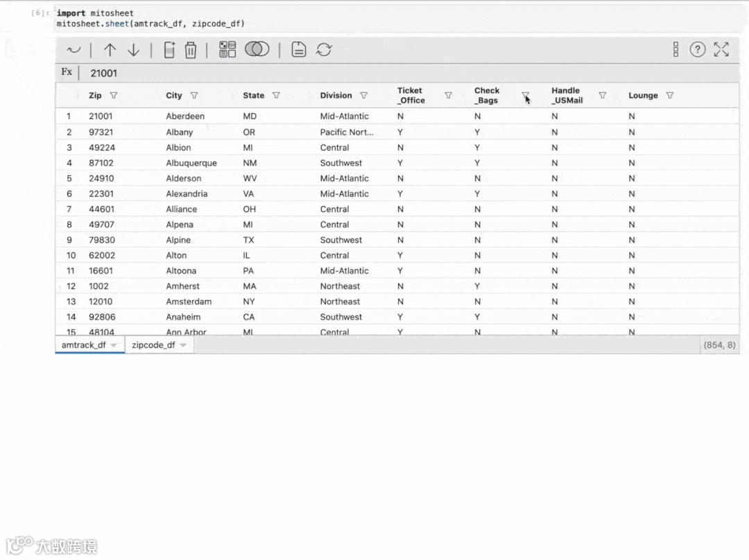The height and width of the screenshot is (560, 749).
Task: Select Check_Bags cell in Albany row
Action: [x=476, y=132]
